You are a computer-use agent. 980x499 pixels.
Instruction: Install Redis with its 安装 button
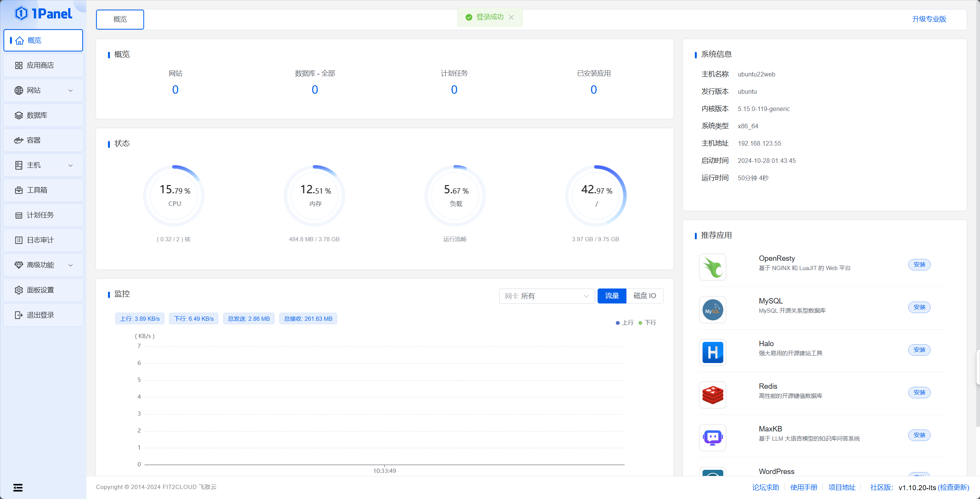tap(919, 393)
